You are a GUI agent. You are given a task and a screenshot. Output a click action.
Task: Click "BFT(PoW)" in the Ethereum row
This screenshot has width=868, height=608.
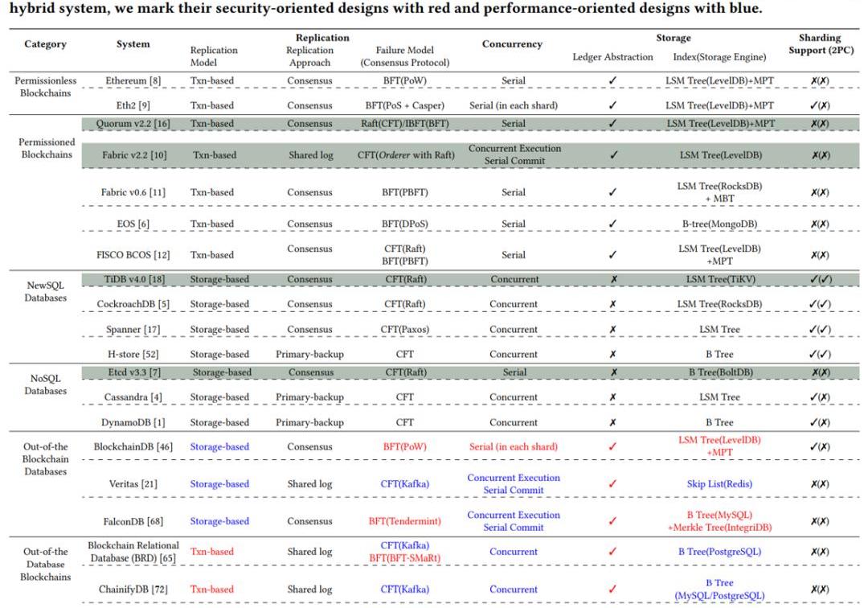point(404,80)
